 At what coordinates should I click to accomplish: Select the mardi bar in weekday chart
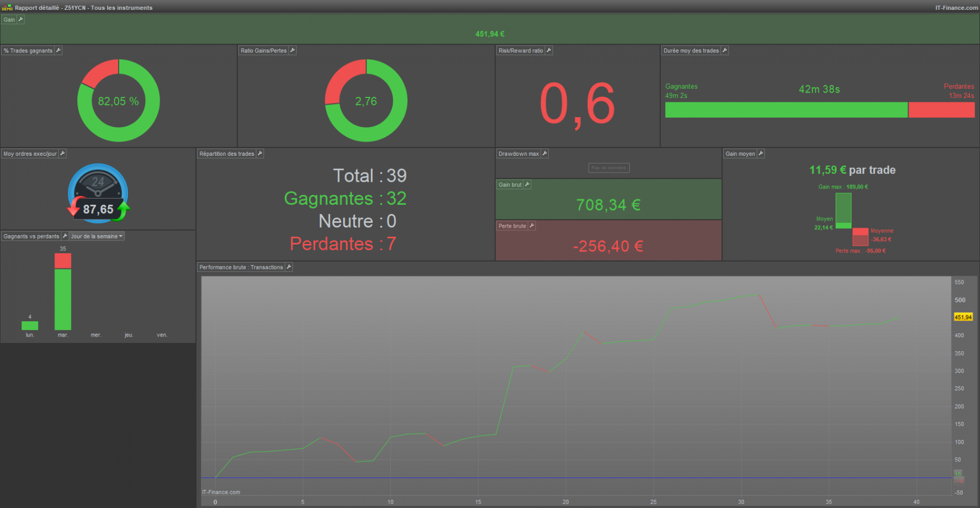pyautogui.click(x=63, y=291)
